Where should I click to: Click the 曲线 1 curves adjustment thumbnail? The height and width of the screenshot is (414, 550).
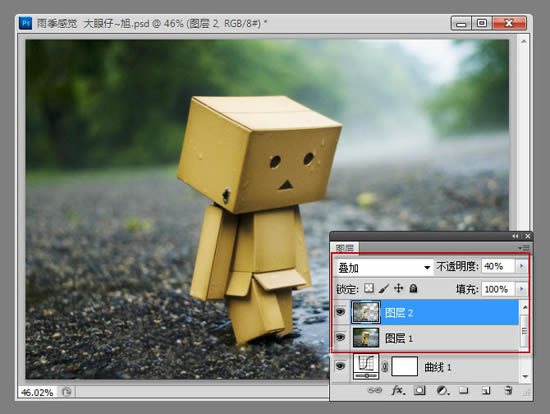pyautogui.click(x=365, y=367)
